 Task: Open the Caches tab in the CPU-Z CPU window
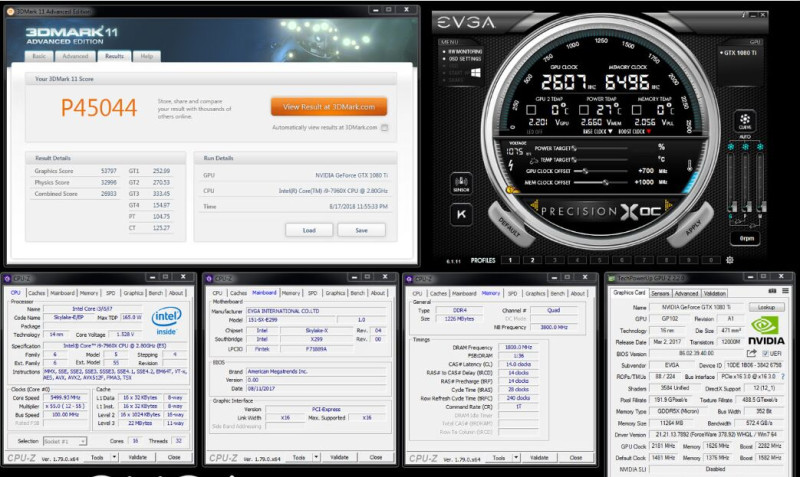tap(36, 293)
